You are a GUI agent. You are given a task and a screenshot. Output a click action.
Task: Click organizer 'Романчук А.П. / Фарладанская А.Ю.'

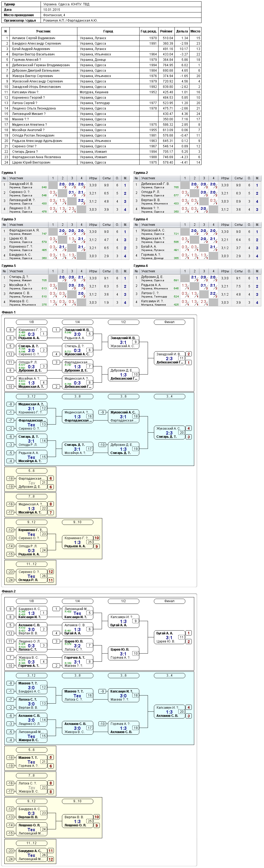(71, 21)
